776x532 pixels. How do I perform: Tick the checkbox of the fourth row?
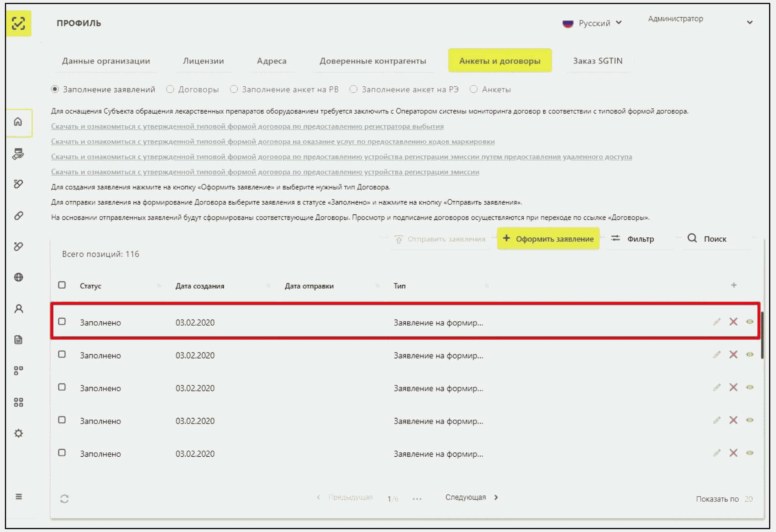tap(62, 420)
